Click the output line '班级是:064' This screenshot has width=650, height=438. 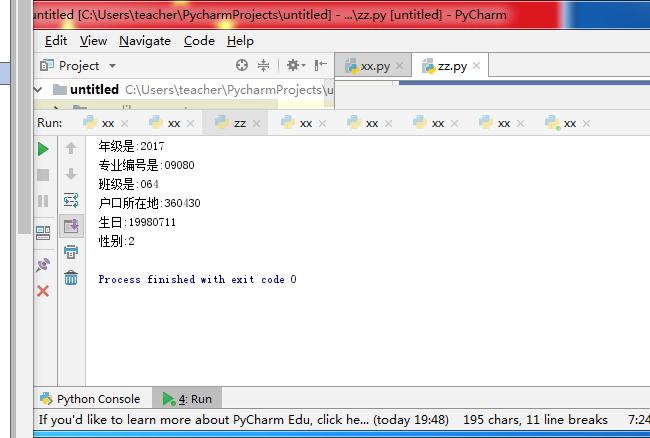[x=128, y=184]
